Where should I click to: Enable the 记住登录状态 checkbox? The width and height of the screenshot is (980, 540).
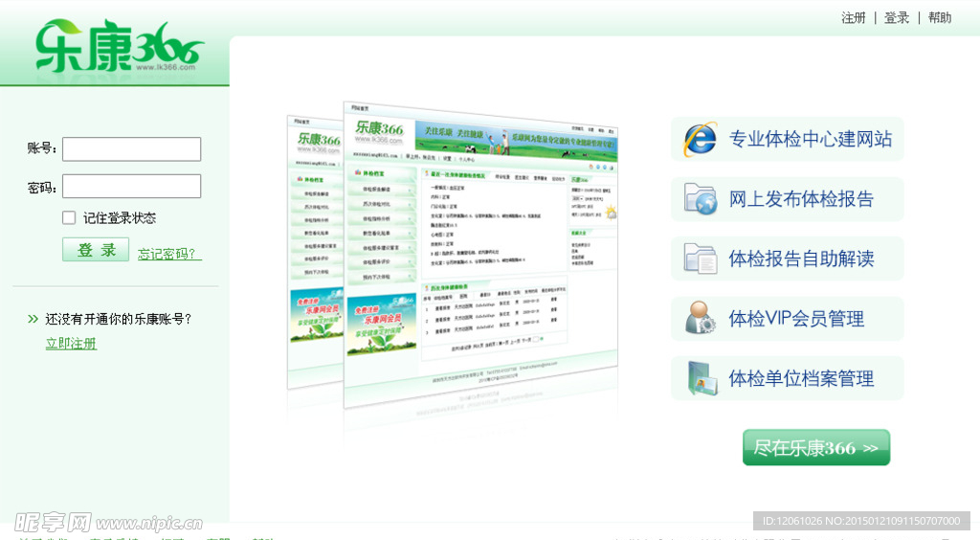69,217
